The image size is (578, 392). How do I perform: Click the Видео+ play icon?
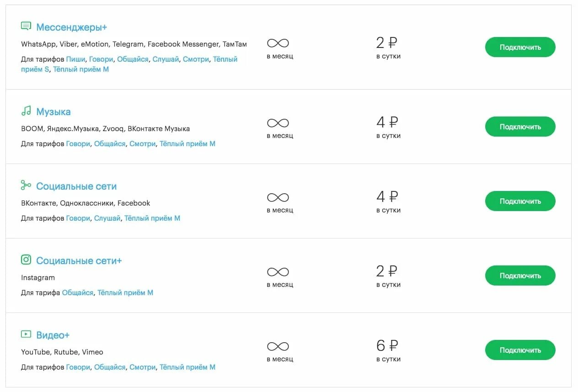pyautogui.click(x=26, y=334)
